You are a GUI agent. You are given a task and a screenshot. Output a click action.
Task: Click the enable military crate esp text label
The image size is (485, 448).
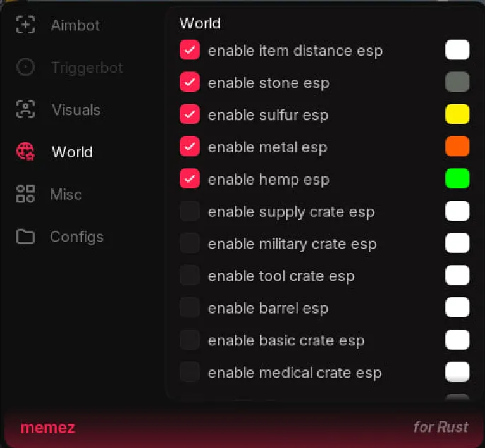click(292, 244)
